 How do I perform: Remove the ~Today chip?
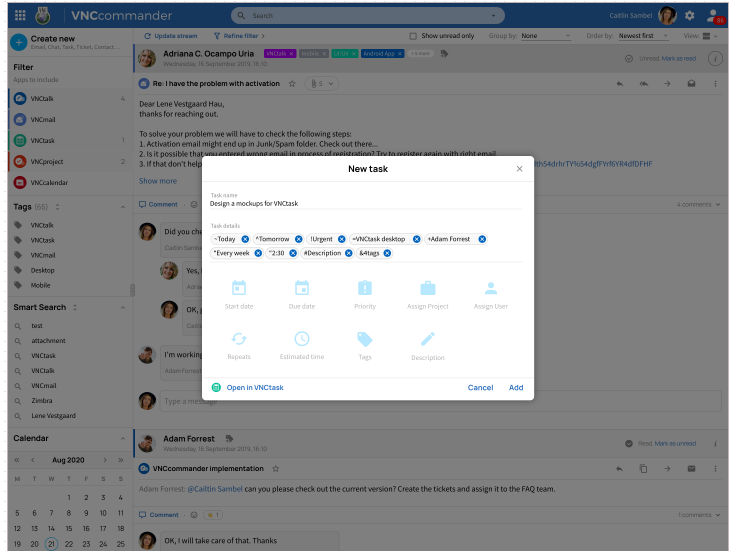click(245, 239)
